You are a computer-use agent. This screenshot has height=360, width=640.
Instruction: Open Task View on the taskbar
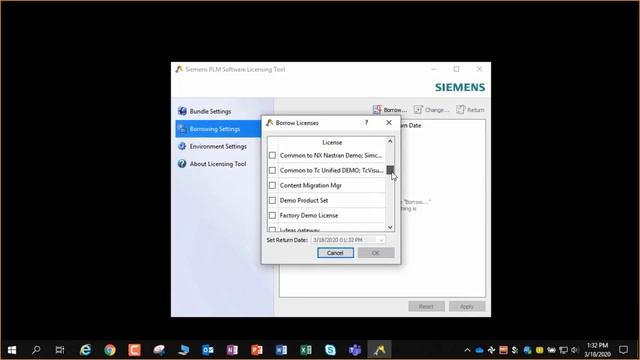click(60, 350)
